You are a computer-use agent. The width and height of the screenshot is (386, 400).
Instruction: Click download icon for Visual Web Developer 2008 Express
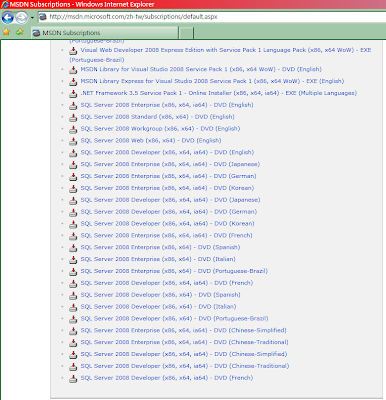coord(73,51)
